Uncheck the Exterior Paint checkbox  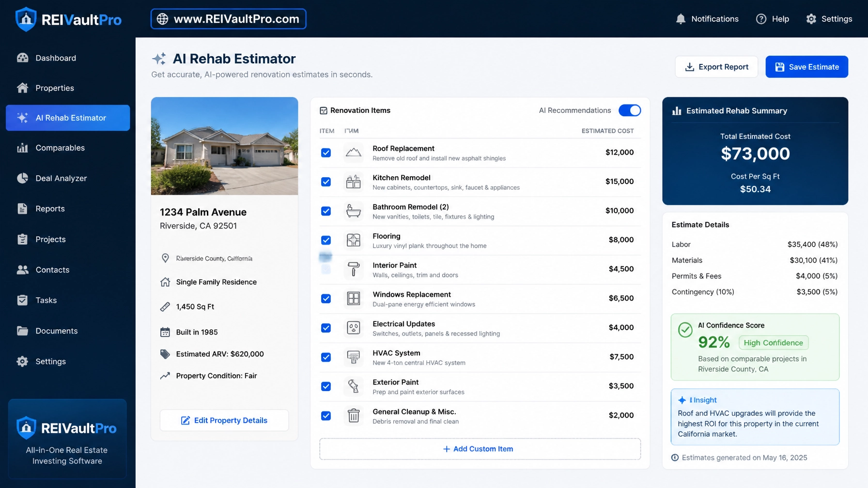pos(326,386)
